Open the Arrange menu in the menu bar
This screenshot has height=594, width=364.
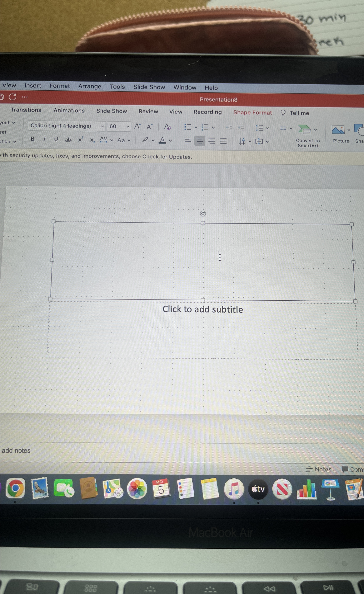coord(90,86)
